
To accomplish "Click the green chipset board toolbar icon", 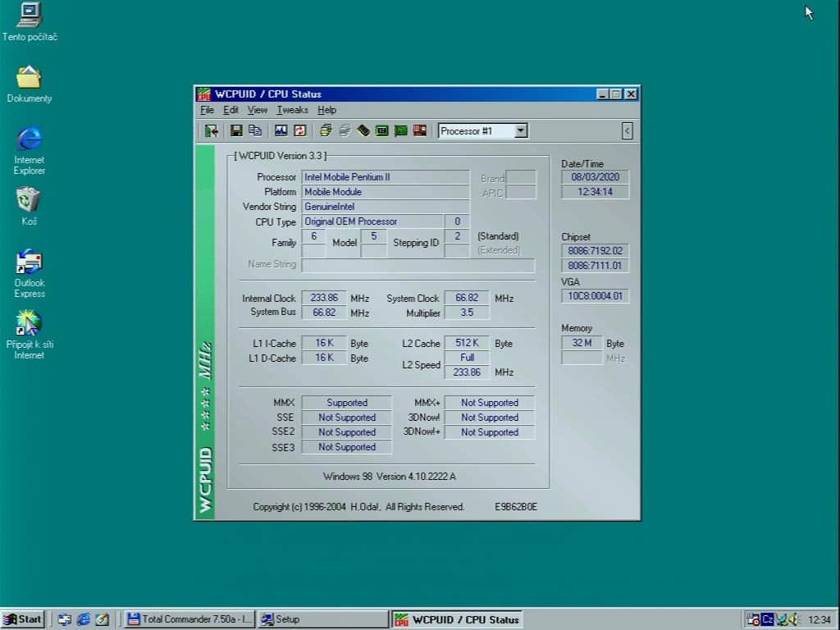I will tap(382, 130).
